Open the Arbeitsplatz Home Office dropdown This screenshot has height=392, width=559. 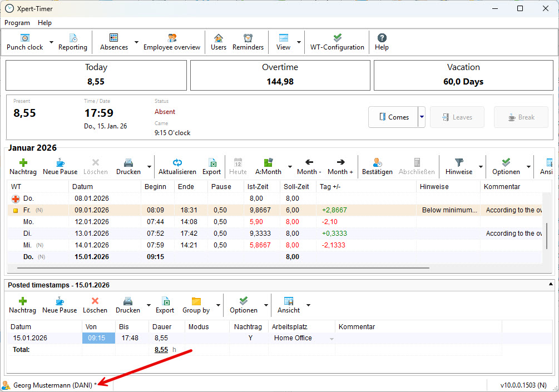point(332,339)
